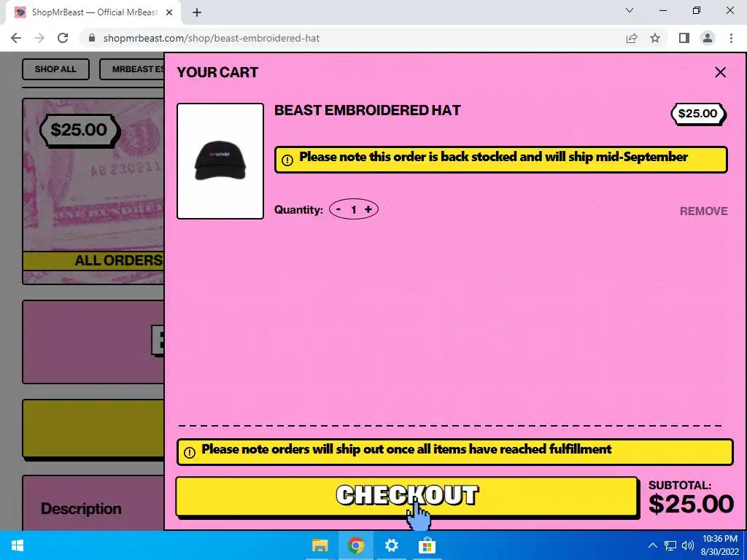Image resolution: width=747 pixels, height=560 pixels.
Task: Open Microsoft Store from the taskbar
Action: pos(427,545)
